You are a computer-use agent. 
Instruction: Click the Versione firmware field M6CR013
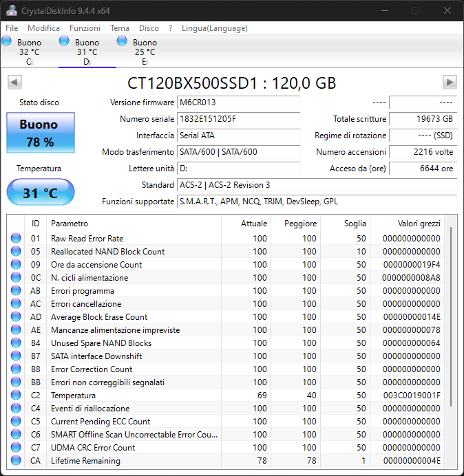point(238,102)
